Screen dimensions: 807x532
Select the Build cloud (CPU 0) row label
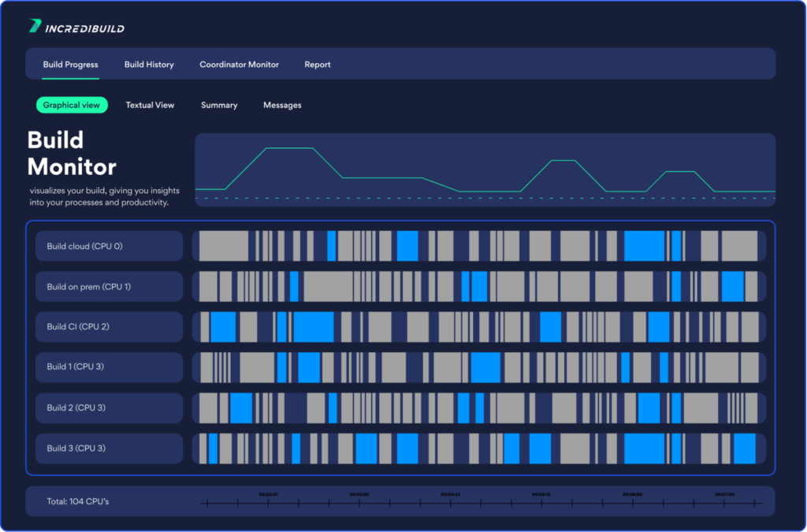(109, 246)
